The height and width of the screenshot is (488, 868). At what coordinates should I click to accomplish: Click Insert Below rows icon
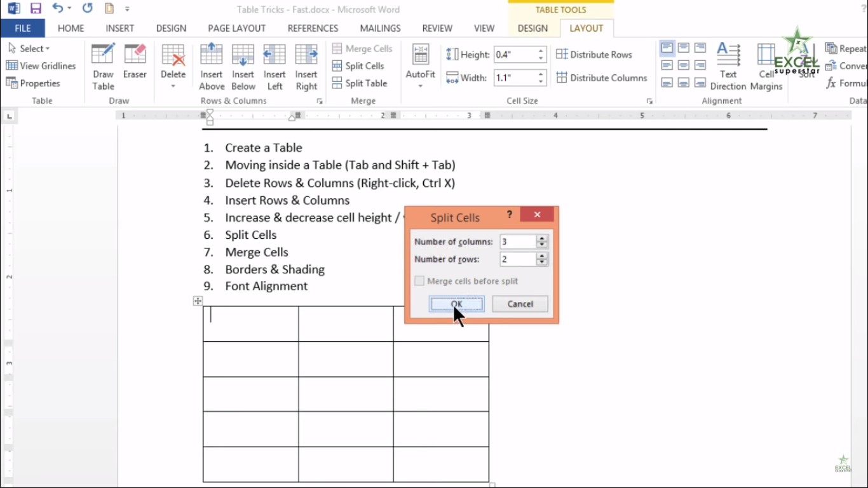(x=243, y=67)
